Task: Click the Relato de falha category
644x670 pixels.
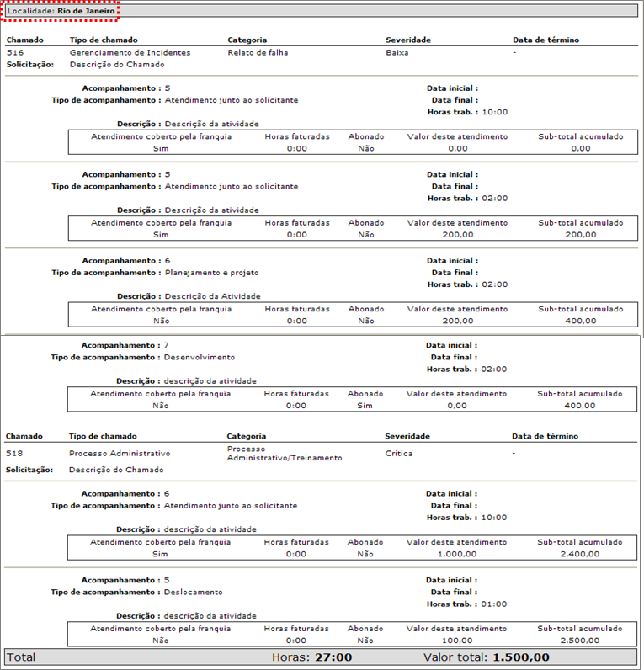Action: pos(257,52)
